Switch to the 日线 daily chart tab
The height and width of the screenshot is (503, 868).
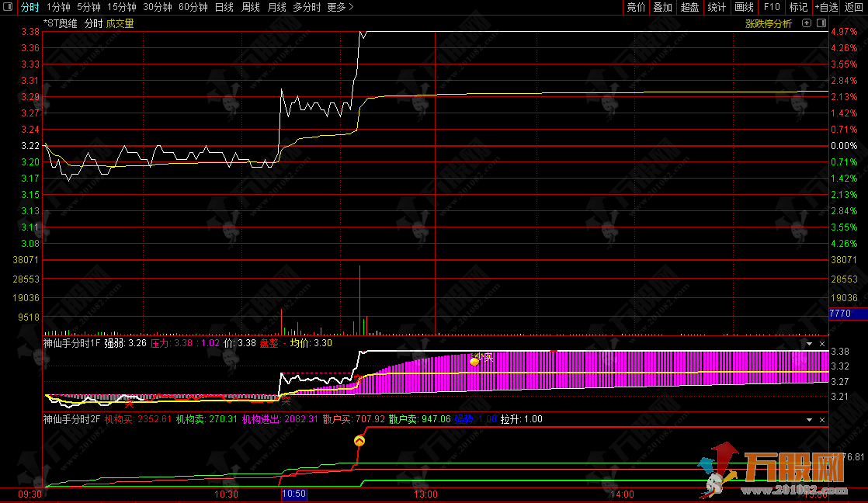click(x=224, y=7)
